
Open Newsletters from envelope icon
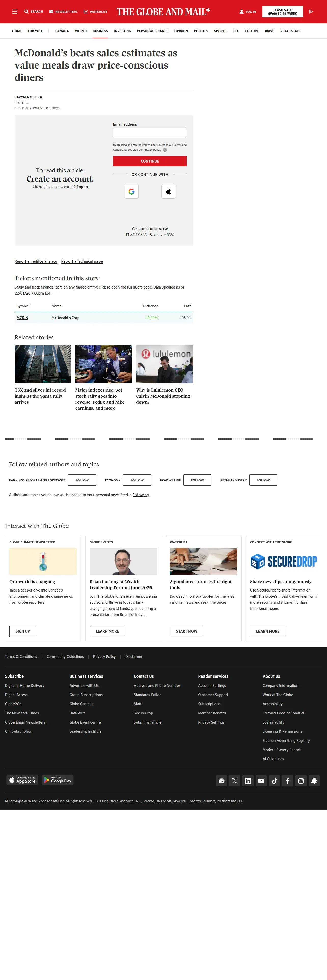coord(51,12)
